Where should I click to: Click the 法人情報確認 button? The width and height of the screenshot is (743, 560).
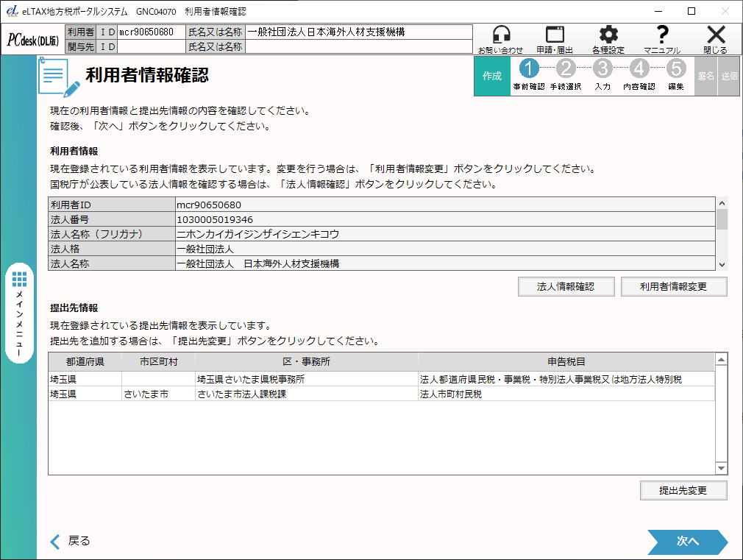566,287
